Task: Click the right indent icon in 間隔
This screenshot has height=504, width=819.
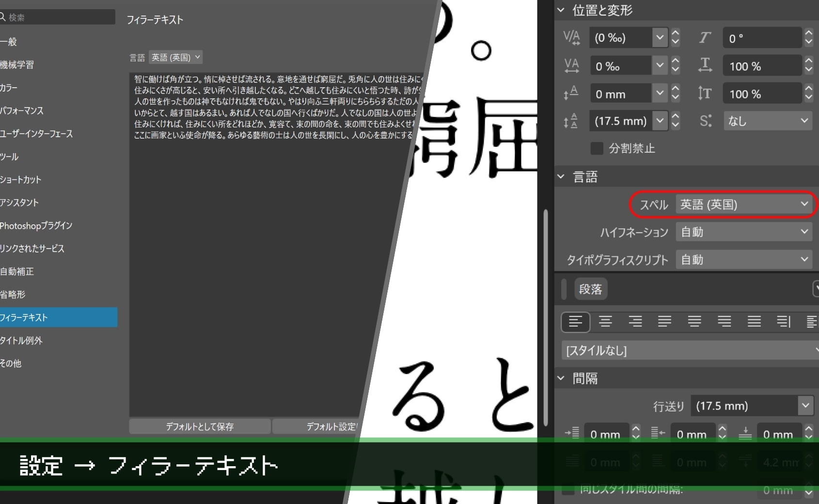Action: (658, 433)
